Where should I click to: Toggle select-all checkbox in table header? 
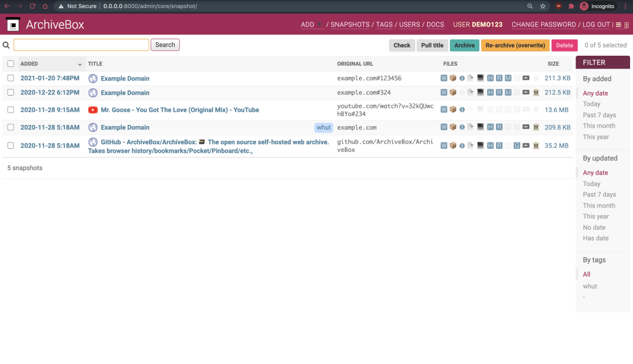[x=11, y=63]
